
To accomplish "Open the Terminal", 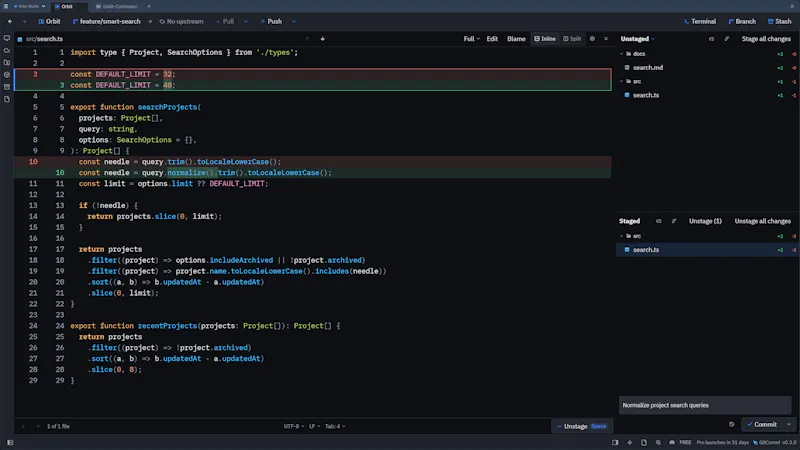I will pyautogui.click(x=700, y=21).
